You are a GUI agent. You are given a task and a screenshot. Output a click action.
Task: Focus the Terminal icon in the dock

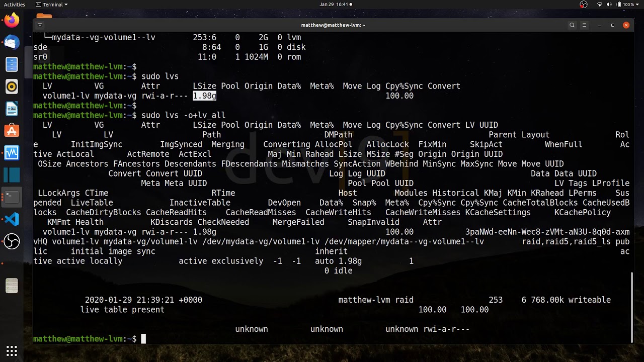click(12, 197)
